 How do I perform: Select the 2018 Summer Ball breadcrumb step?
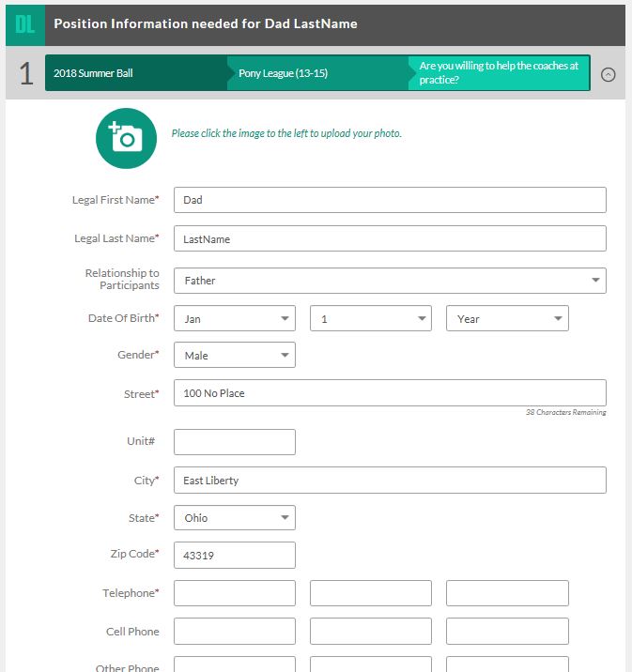pyautogui.click(x=136, y=73)
